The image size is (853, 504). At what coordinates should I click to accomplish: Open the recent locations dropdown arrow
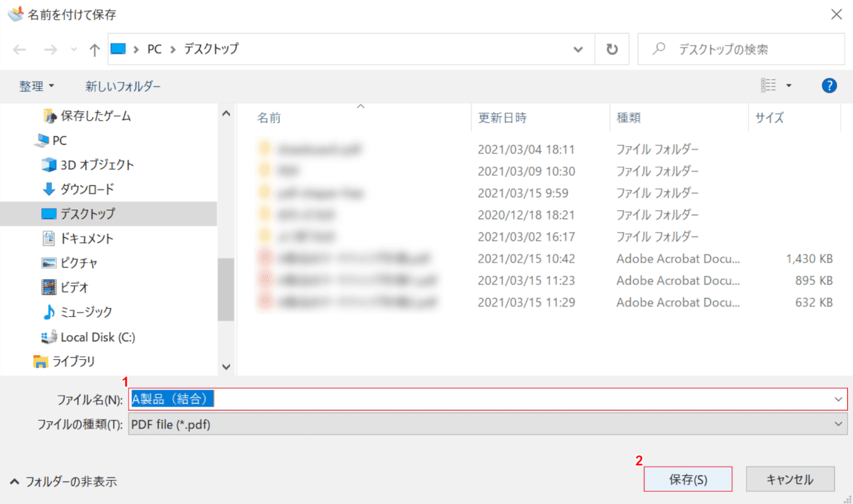point(74,50)
